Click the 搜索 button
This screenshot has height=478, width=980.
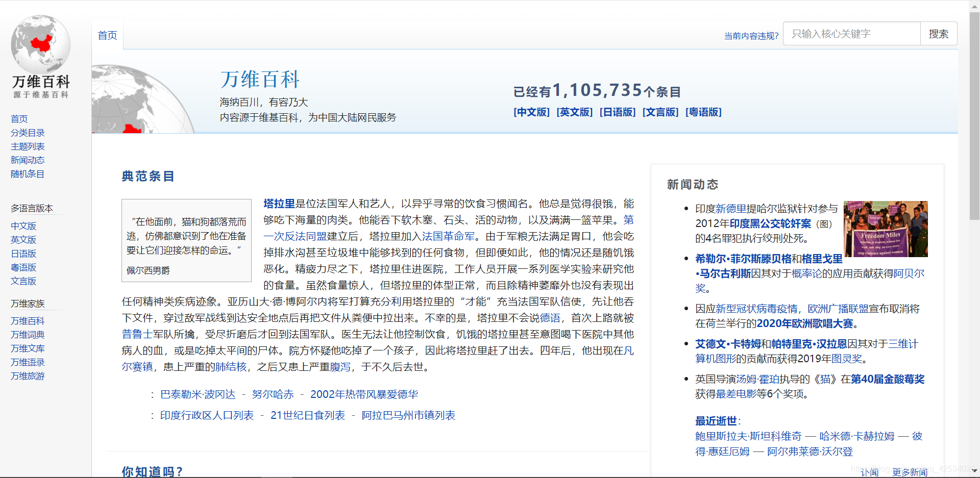tap(939, 34)
